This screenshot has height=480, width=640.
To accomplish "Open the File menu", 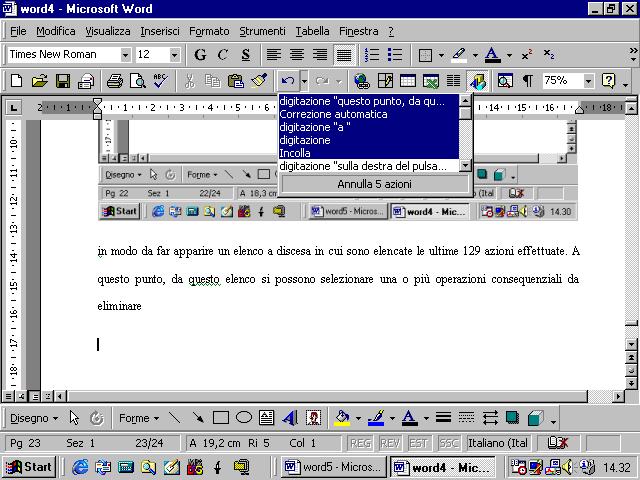I will click(x=18, y=31).
